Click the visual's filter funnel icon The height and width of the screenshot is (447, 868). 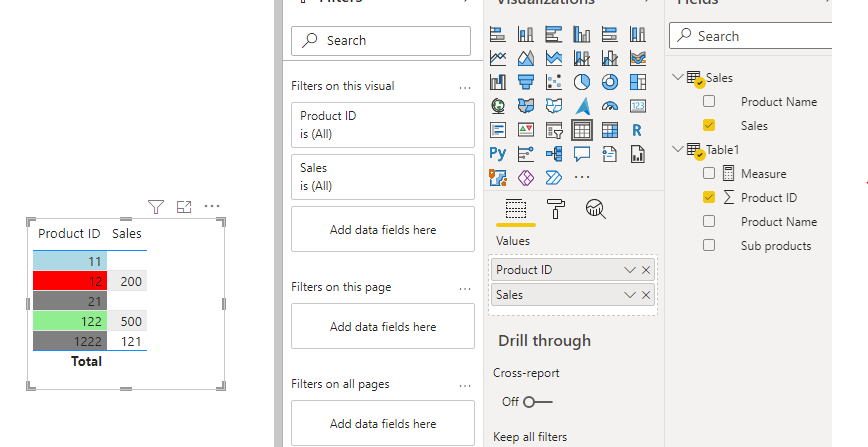tap(156, 207)
